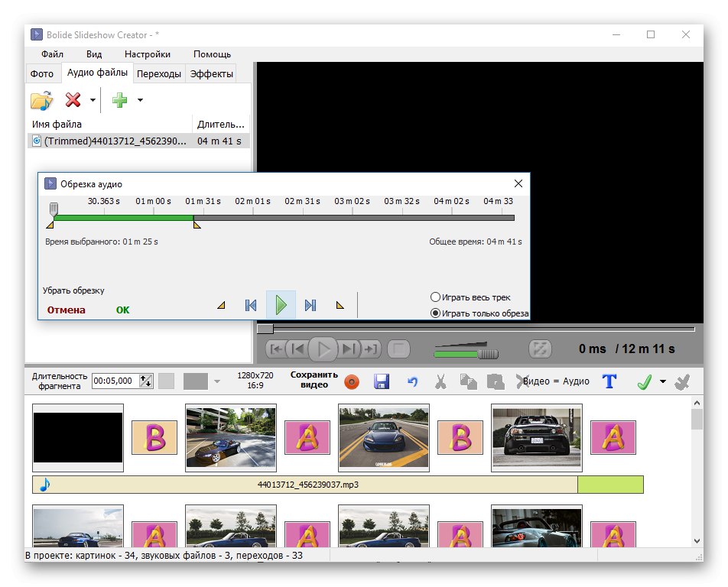Select Играть только обрезанное radio option
Viewport: 728px width, 587px height.
point(479,313)
